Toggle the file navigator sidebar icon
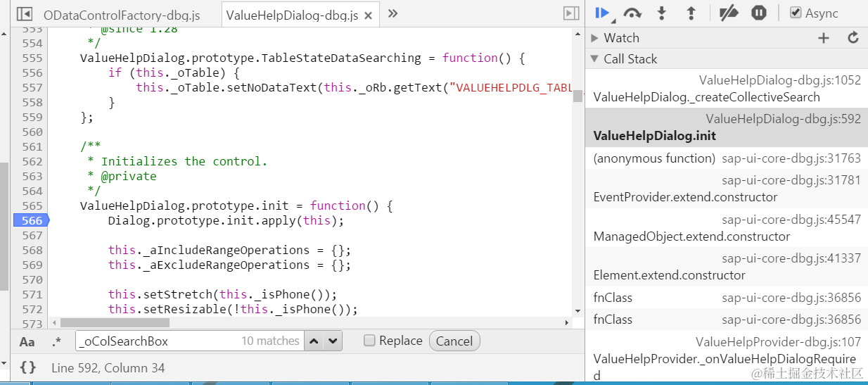Viewport: 868px width, 385px height. (x=24, y=13)
